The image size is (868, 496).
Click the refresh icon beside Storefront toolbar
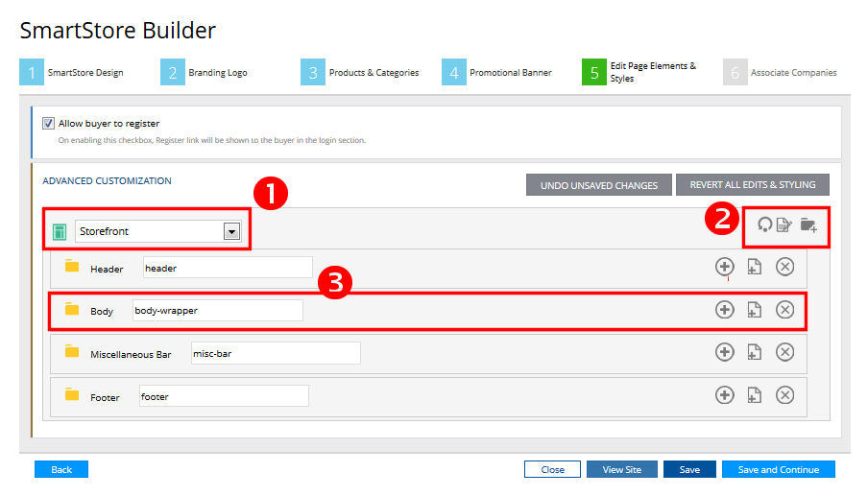coord(764,224)
